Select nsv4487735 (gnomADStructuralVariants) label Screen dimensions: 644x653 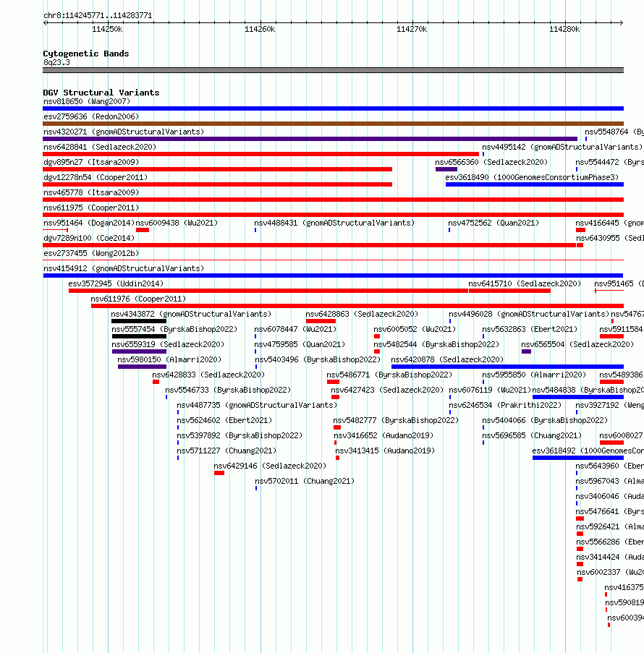(x=257, y=406)
